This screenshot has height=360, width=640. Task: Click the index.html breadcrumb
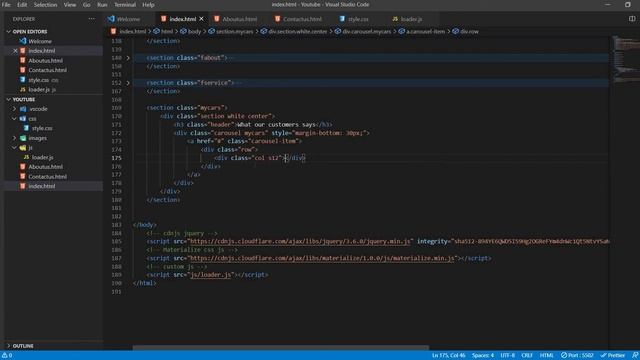click(132, 31)
